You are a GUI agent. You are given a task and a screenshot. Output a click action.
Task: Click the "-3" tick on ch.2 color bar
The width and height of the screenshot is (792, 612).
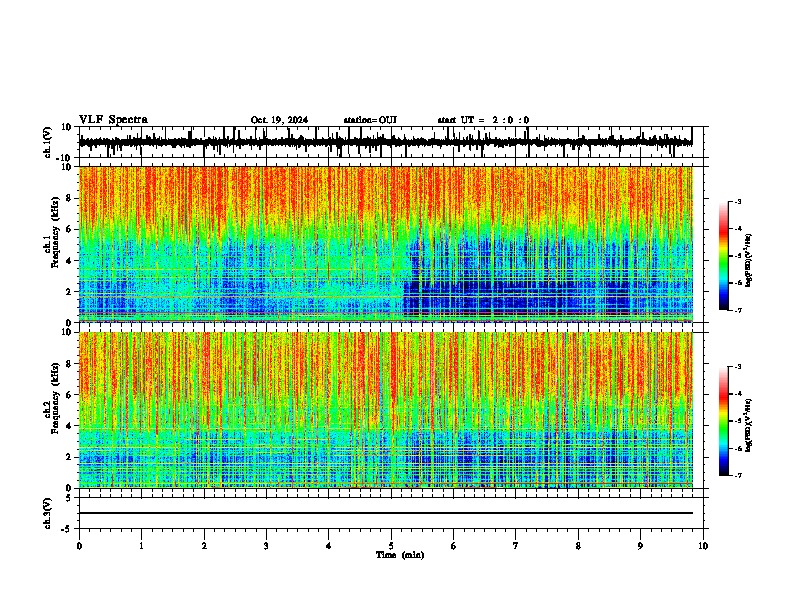point(737,367)
